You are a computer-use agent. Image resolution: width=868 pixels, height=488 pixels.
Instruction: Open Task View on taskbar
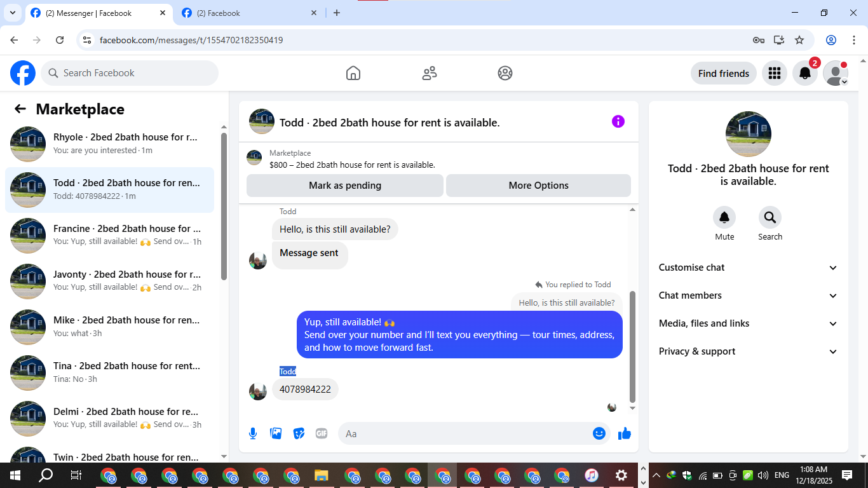coord(76,475)
